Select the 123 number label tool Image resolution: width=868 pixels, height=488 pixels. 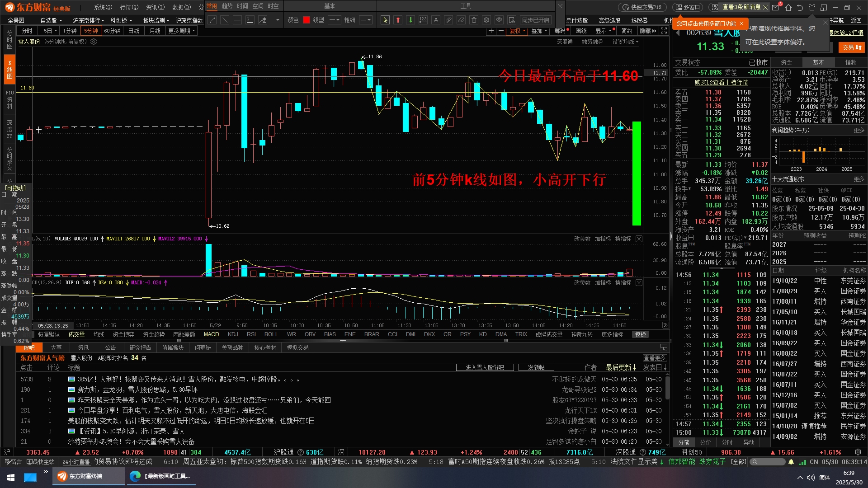click(423, 20)
